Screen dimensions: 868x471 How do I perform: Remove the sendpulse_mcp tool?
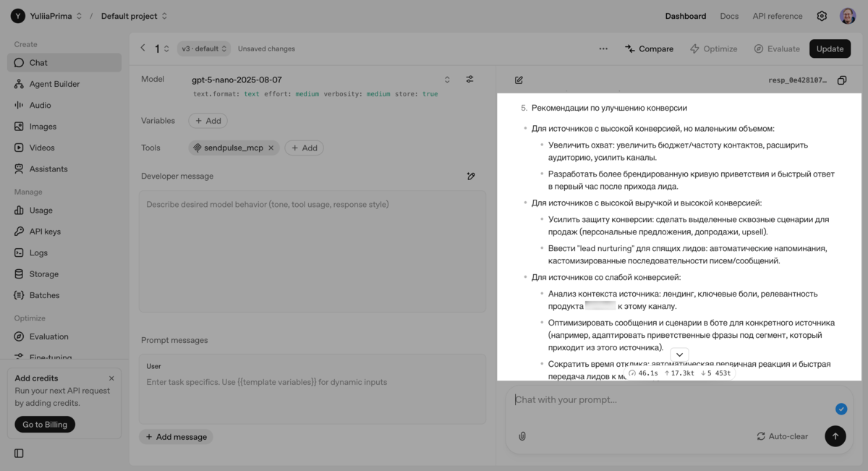coord(271,148)
